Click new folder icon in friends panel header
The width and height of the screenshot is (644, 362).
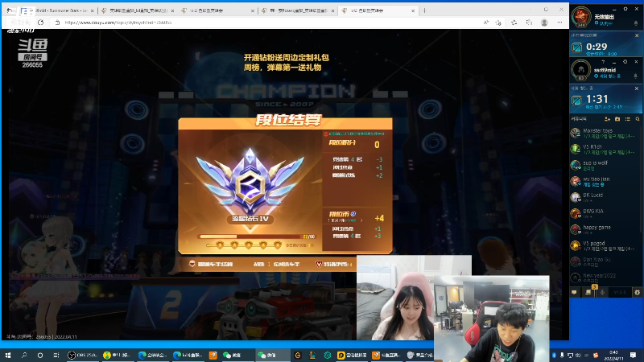tap(617, 119)
